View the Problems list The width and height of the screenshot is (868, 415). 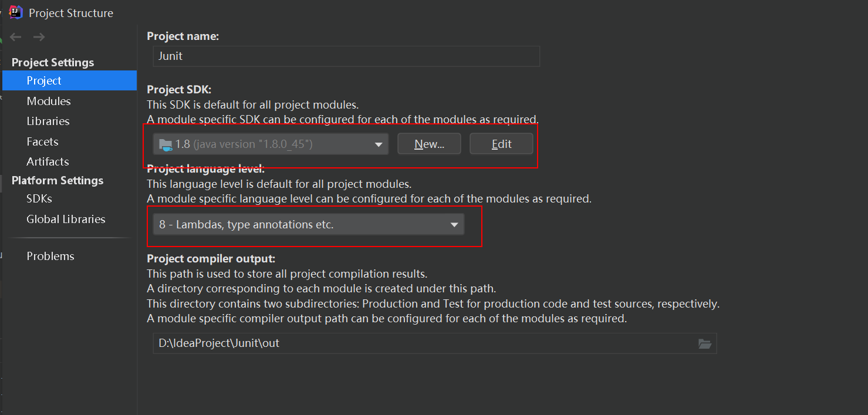(x=50, y=256)
